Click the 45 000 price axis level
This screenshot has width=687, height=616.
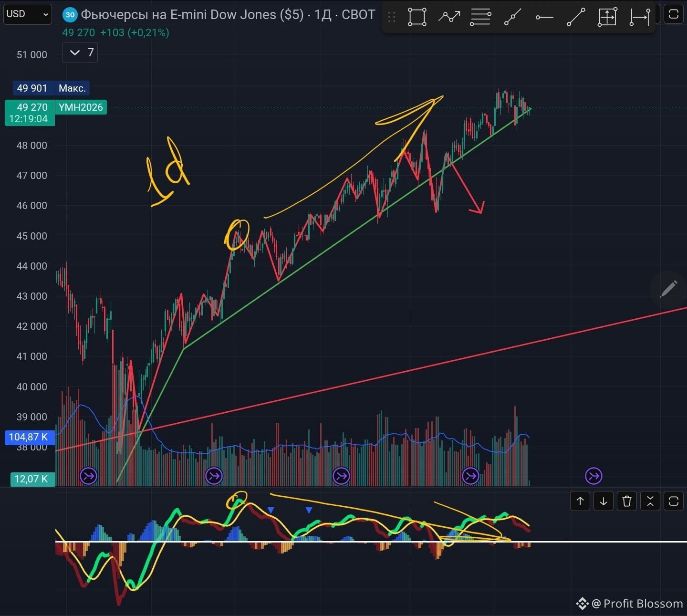32,236
